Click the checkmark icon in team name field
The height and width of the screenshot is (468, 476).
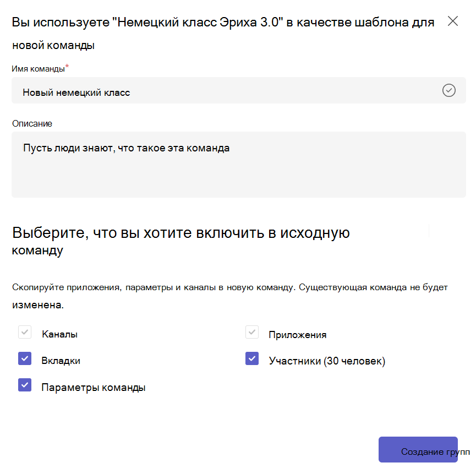448,90
